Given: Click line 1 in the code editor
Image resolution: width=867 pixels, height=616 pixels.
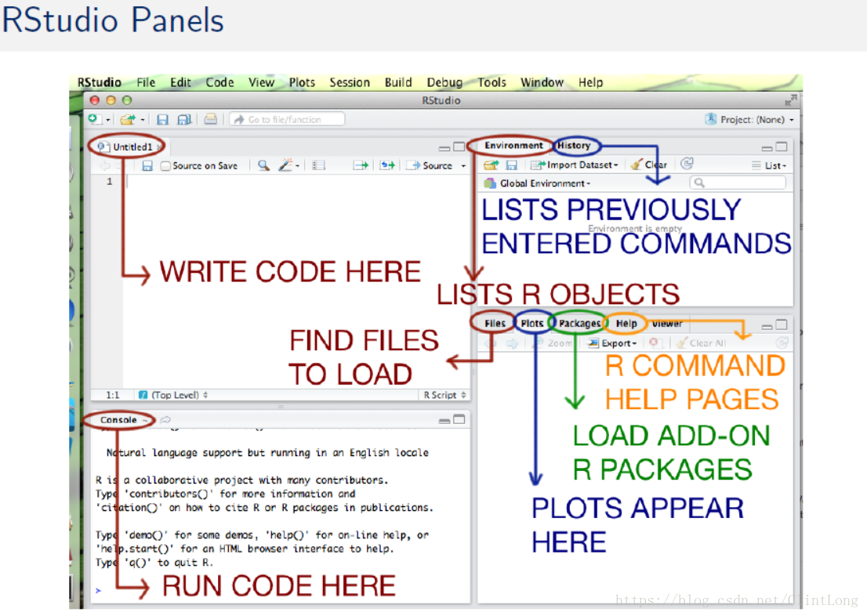Looking at the screenshot, I should point(297,181).
